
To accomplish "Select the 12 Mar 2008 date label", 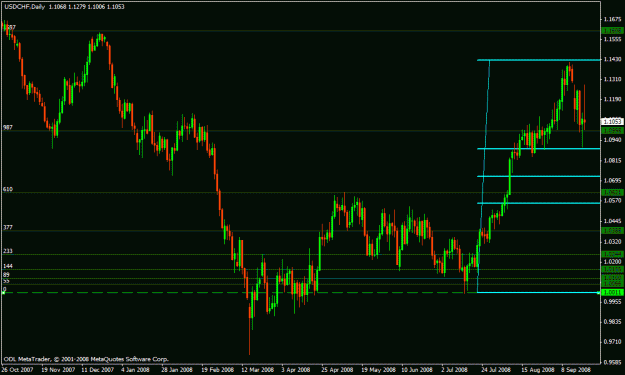I will pyautogui.click(x=257, y=370).
